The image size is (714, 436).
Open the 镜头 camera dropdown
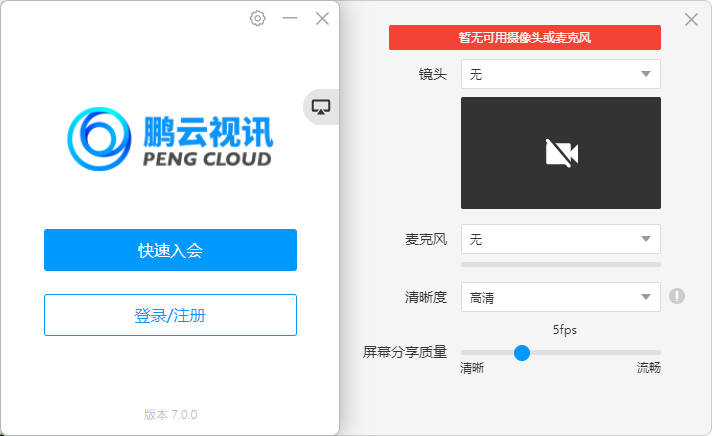(x=561, y=74)
